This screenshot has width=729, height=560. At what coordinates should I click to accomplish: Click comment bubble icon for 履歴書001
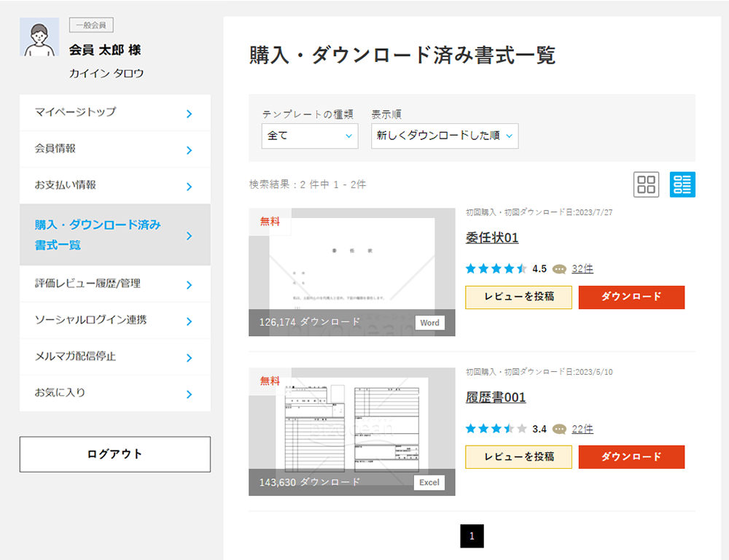559,429
